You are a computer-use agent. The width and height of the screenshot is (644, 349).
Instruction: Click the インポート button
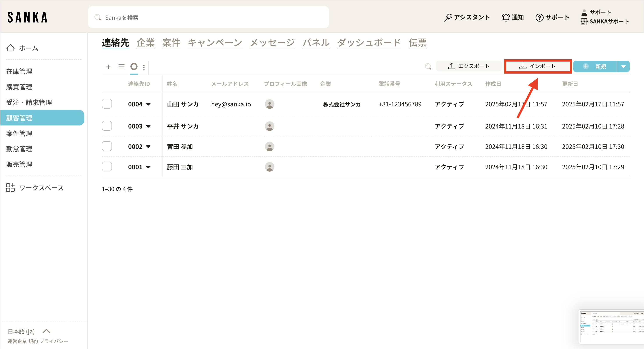tap(538, 66)
